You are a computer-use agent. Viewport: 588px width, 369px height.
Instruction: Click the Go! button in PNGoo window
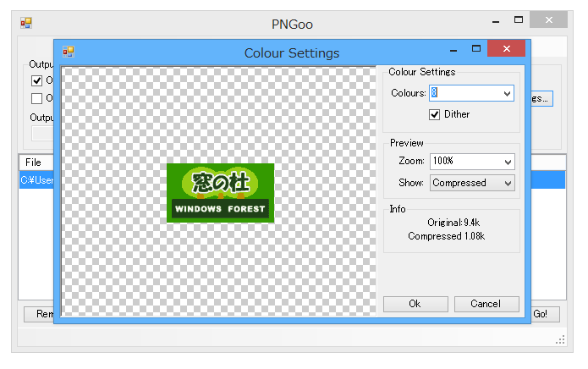click(x=546, y=314)
